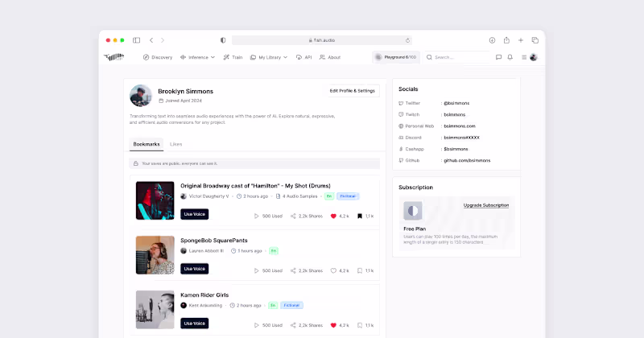Toggle the Safari sidebar icon

tap(136, 40)
